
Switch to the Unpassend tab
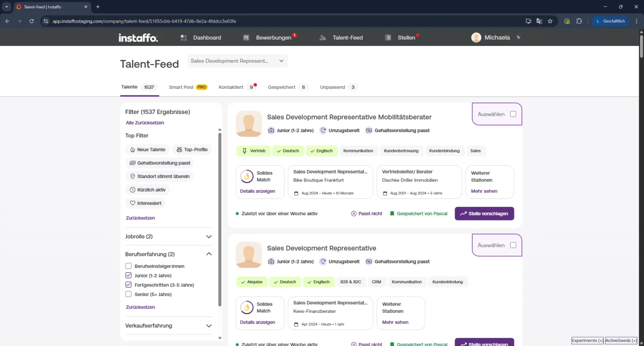pos(339,87)
